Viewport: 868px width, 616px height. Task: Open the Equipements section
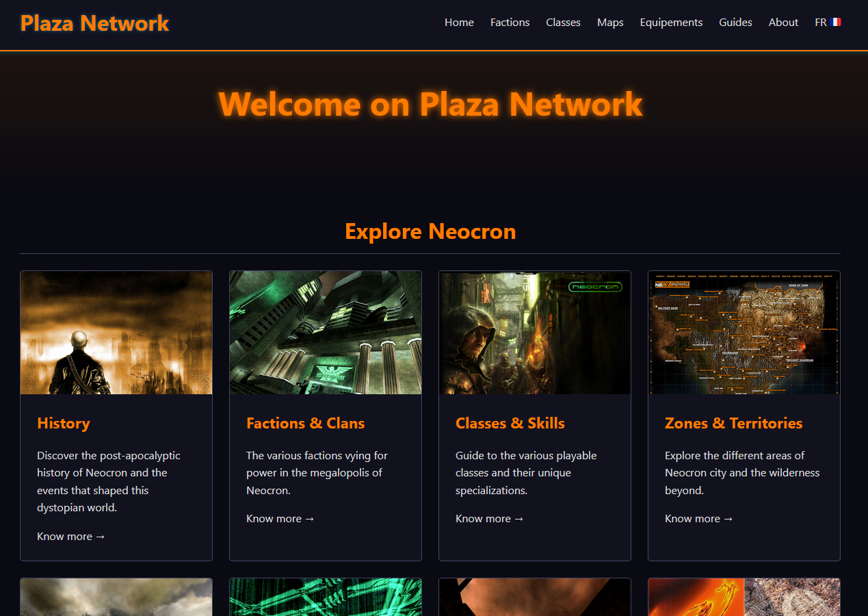pos(671,23)
